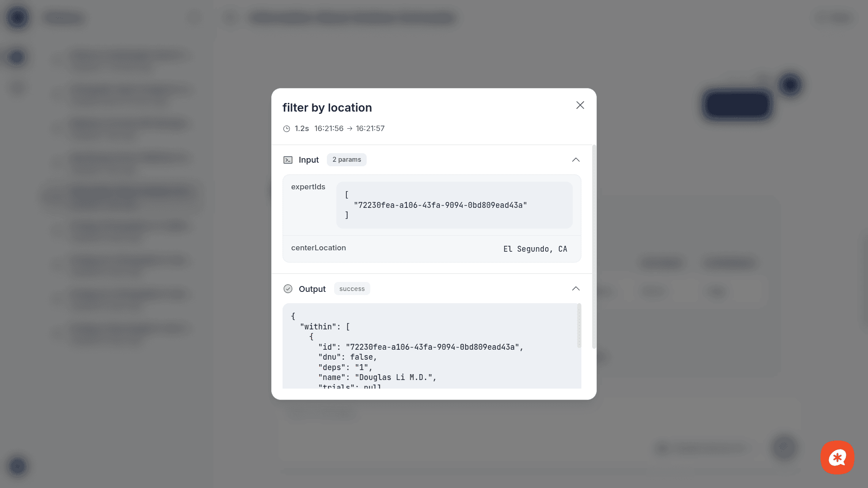Click the terminal icon next to Input

[x=288, y=160]
